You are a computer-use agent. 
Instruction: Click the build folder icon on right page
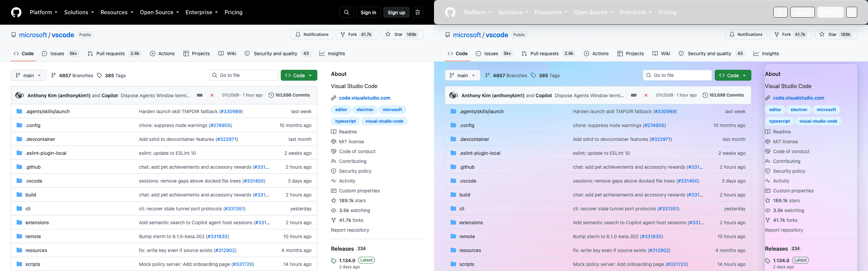453,194
